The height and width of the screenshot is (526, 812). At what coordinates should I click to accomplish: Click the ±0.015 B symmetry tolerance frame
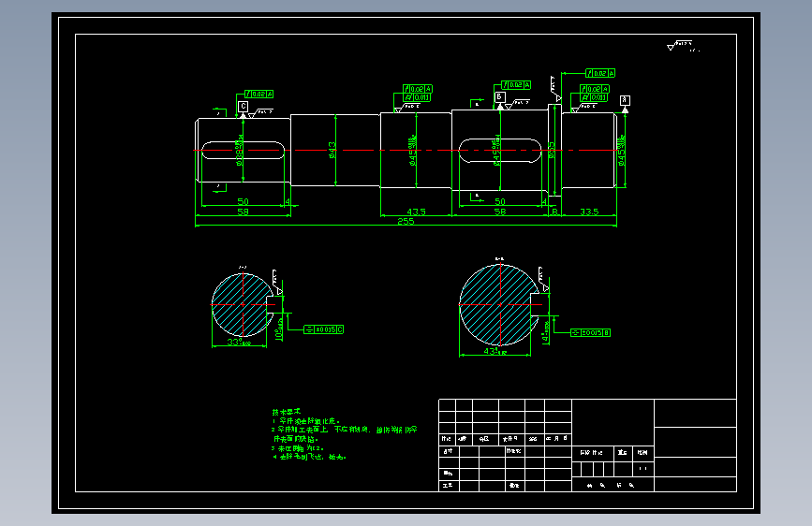coord(590,332)
